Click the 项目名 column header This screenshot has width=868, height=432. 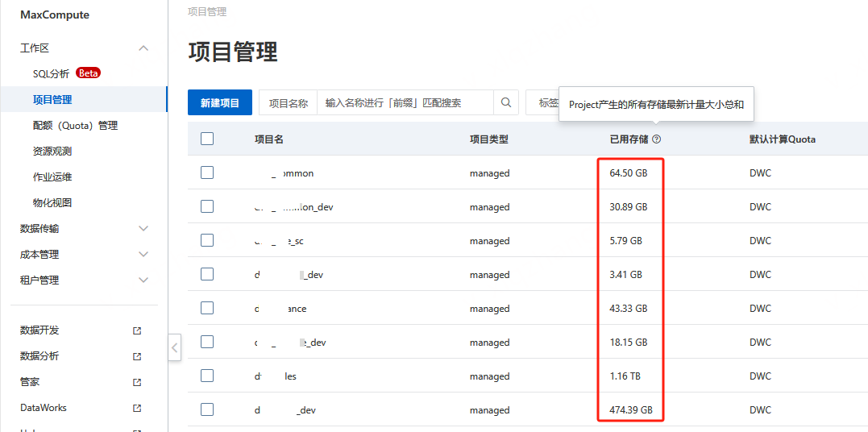coord(269,139)
